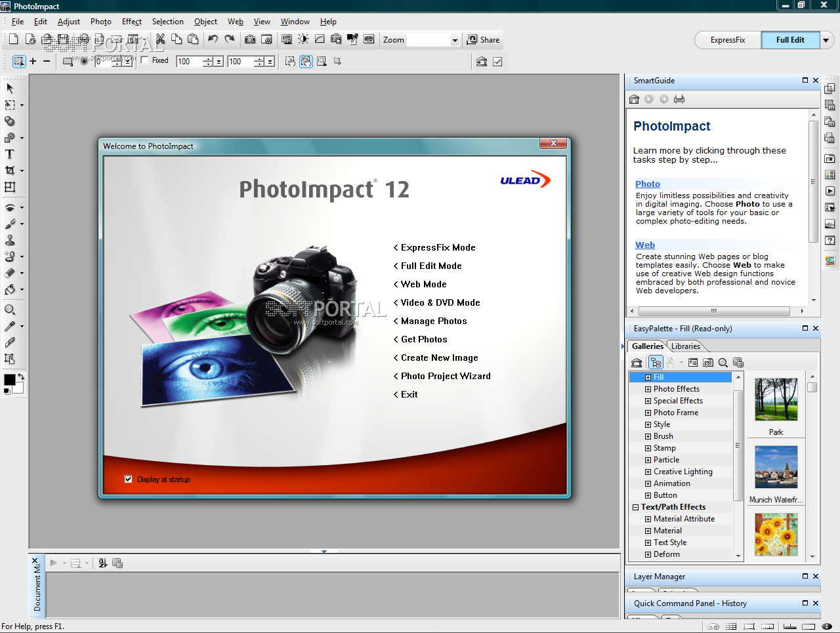Click the Cut scissors icon
The image size is (840, 633).
pyautogui.click(x=160, y=39)
